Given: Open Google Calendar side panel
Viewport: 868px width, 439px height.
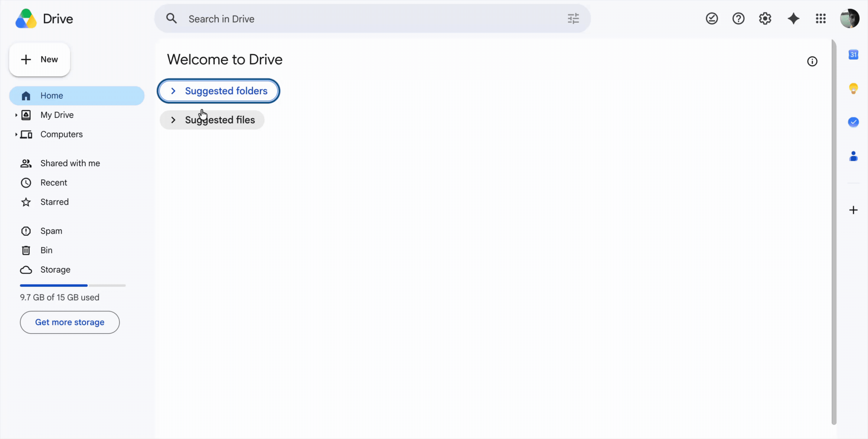Looking at the screenshot, I should click(853, 55).
